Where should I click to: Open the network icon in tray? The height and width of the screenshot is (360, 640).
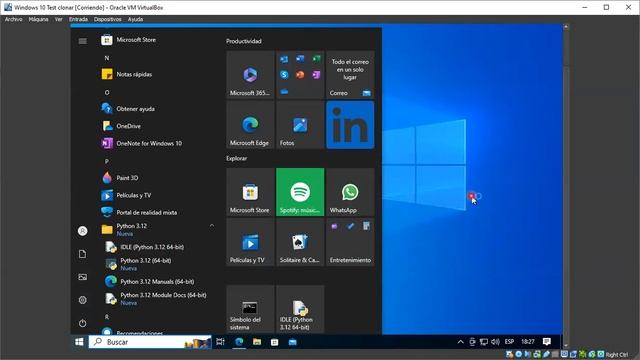[484, 342]
